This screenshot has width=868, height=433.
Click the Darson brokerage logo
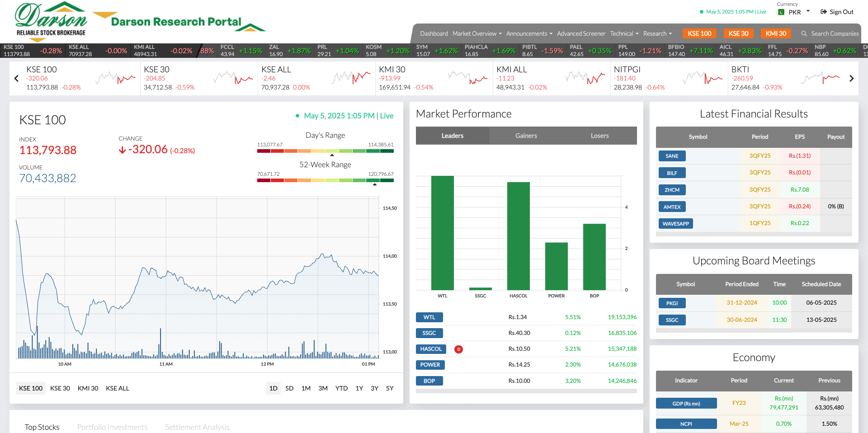tap(51, 21)
